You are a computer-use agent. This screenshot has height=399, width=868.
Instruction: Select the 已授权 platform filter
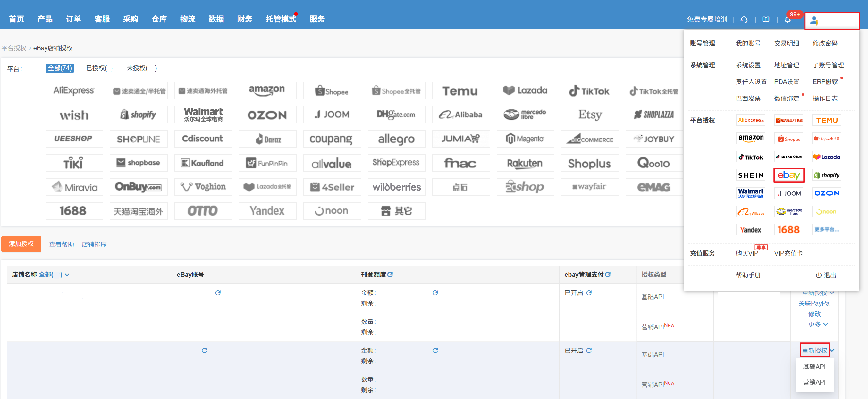[99, 68]
